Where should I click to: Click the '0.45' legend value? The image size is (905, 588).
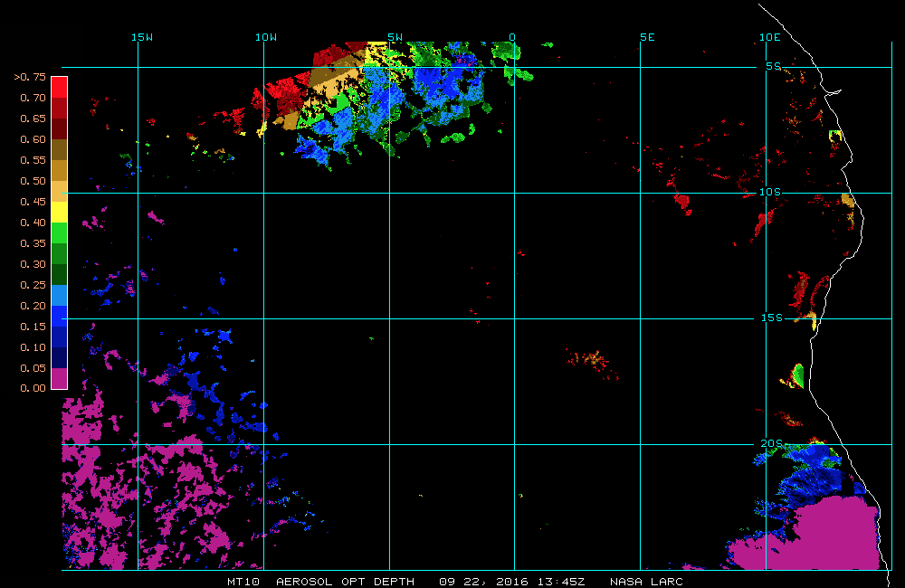pyautogui.click(x=33, y=202)
